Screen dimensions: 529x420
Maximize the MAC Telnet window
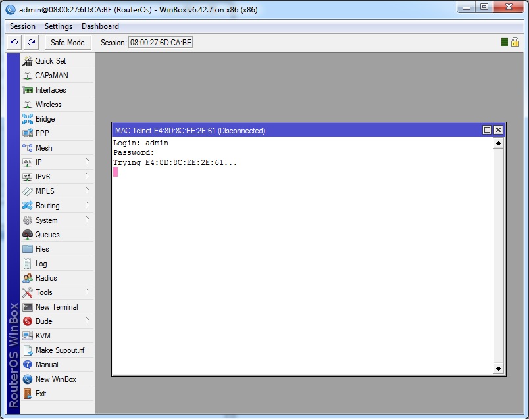(x=487, y=129)
